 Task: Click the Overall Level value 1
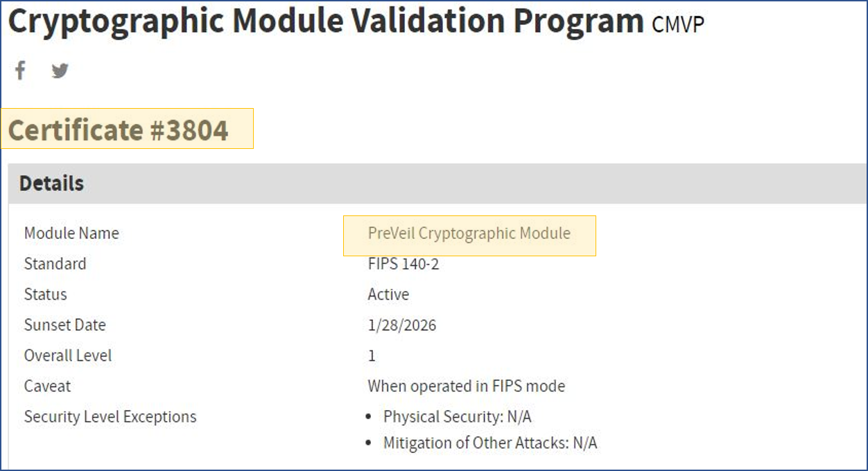click(372, 356)
